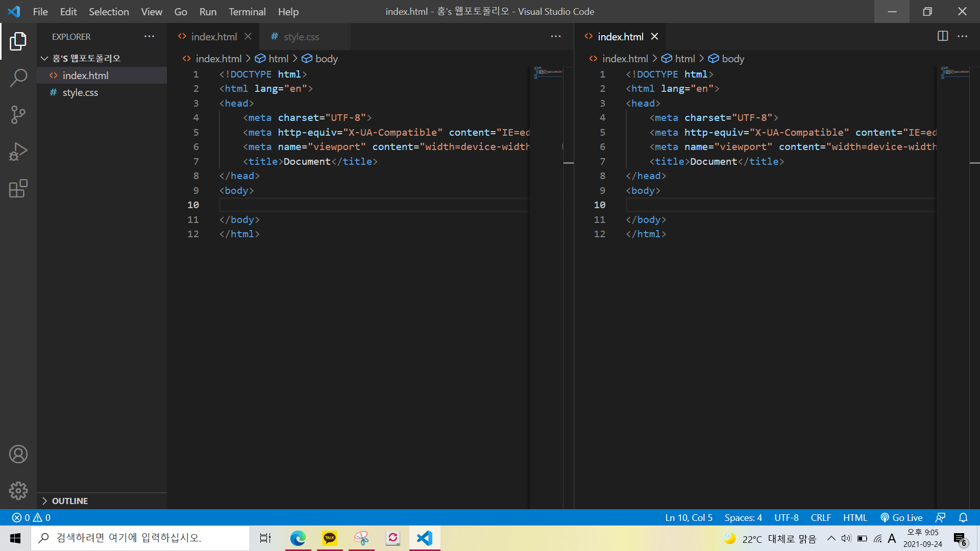Open the File menu
The image size is (980, 551).
[x=40, y=11]
